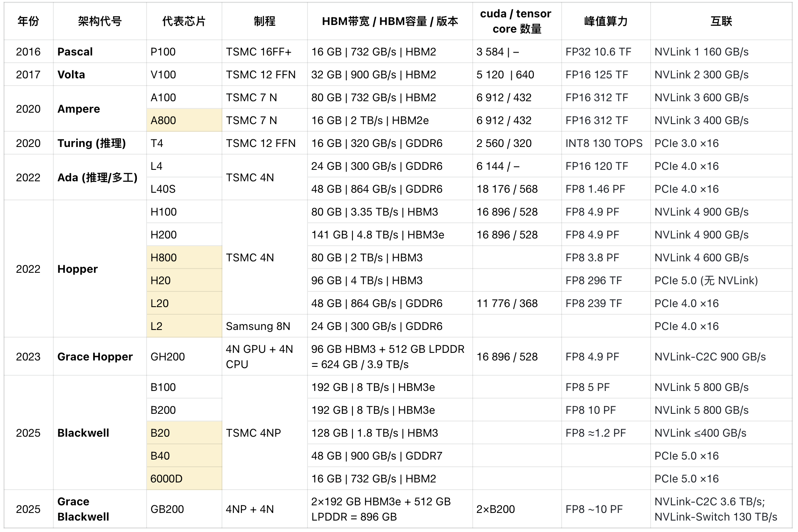Click the 互联 column header
The width and height of the screenshot is (798, 532).
(x=721, y=21)
